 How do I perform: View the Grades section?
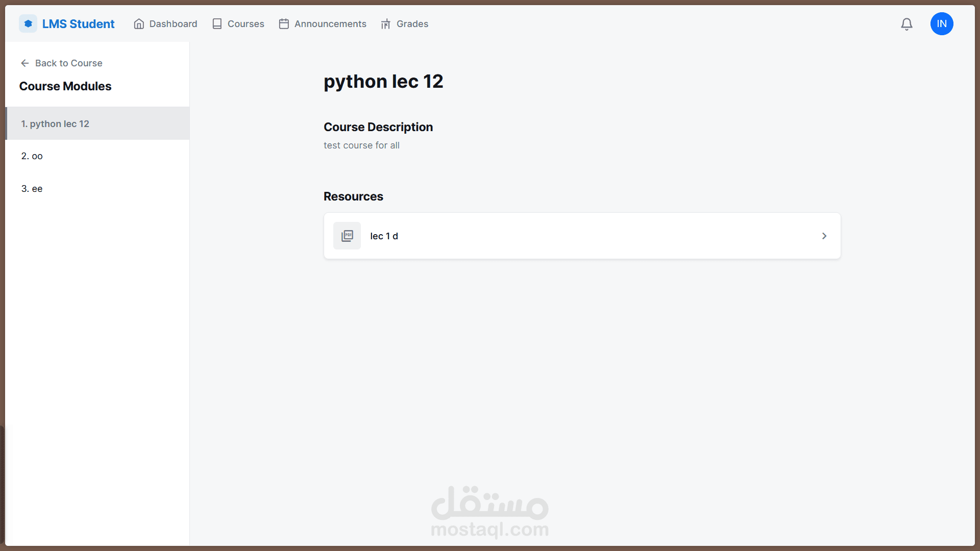click(412, 24)
